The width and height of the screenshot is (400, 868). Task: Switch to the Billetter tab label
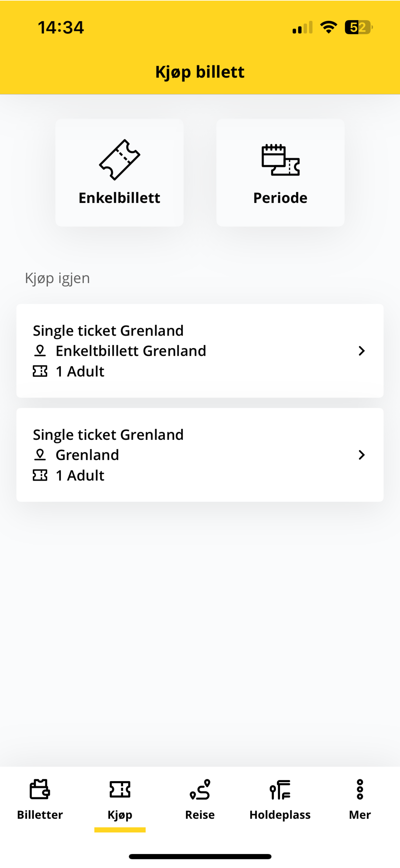point(40,815)
